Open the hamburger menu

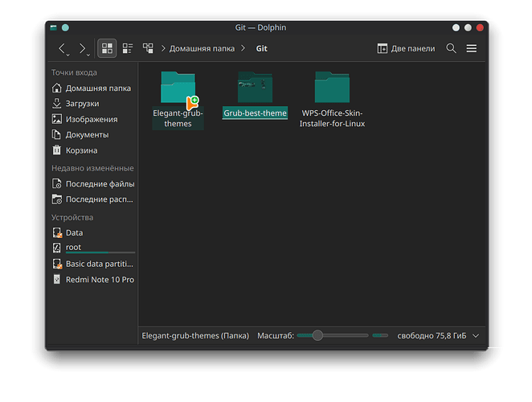point(471,48)
